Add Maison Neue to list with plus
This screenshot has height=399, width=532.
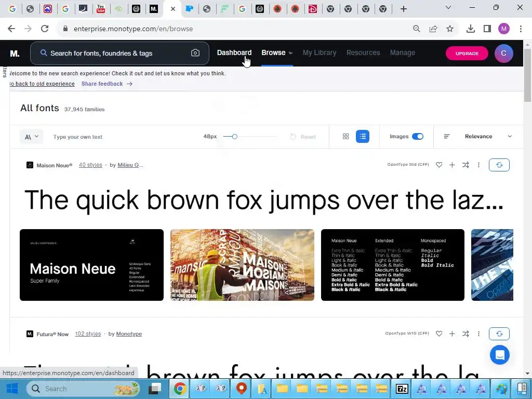pos(452,165)
